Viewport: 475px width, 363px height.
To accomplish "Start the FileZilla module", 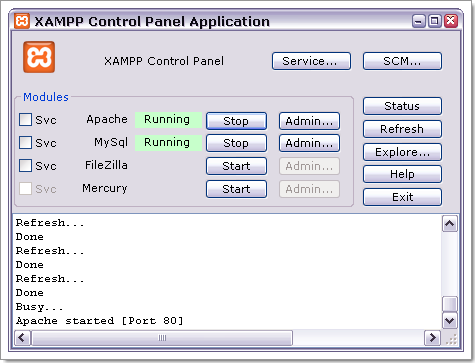I will click(x=236, y=166).
